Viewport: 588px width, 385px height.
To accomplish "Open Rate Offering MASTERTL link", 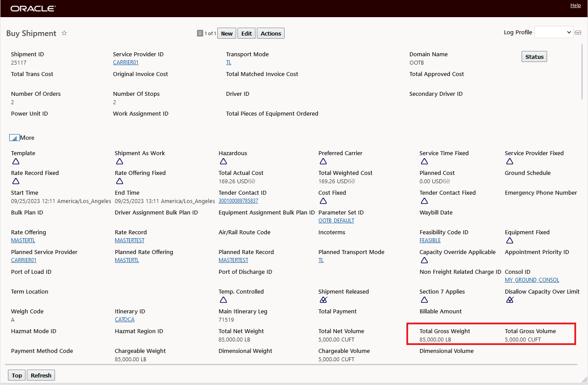I will coord(23,240).
